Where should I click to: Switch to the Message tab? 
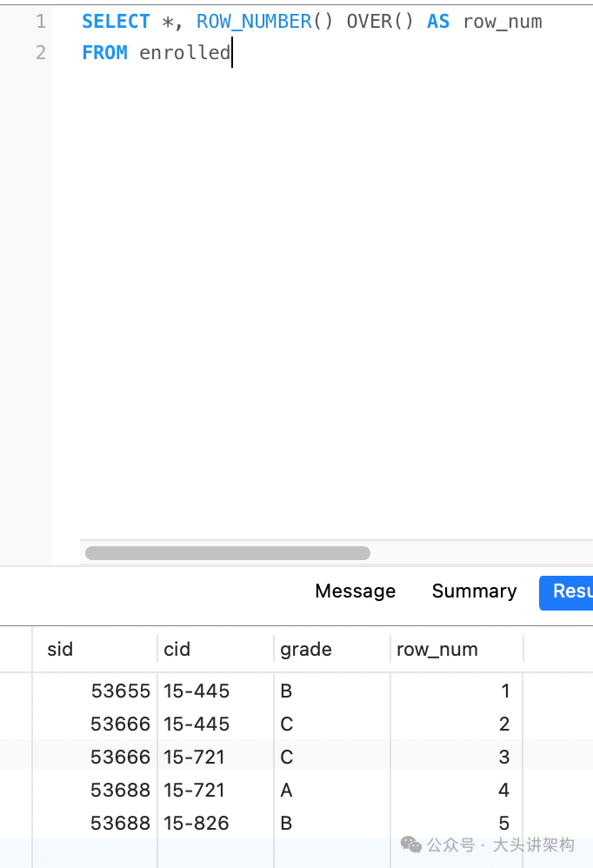(355, 591)
